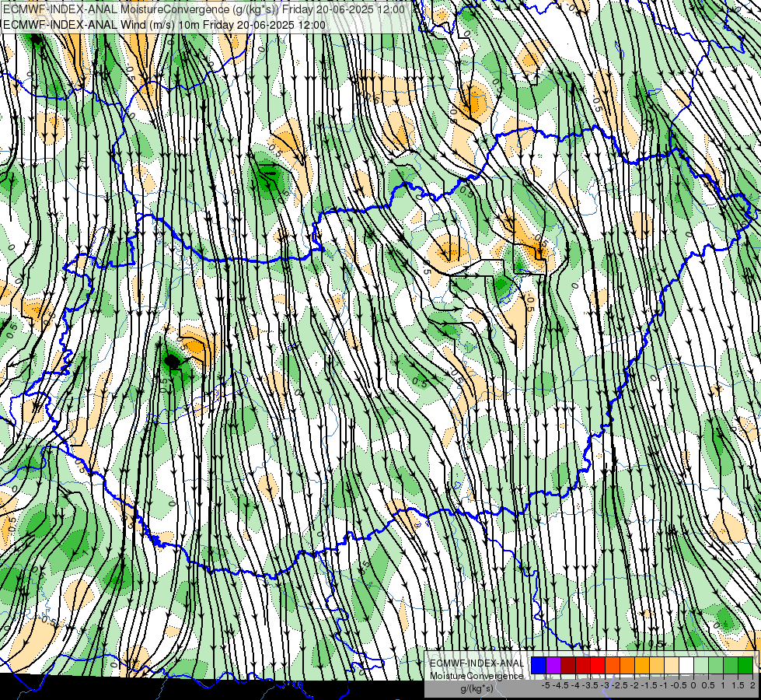The width and height of the screenshot is (761, 700).
Task: Pick the light green swatch between 0.5 and 1
Action: point(716,666)
